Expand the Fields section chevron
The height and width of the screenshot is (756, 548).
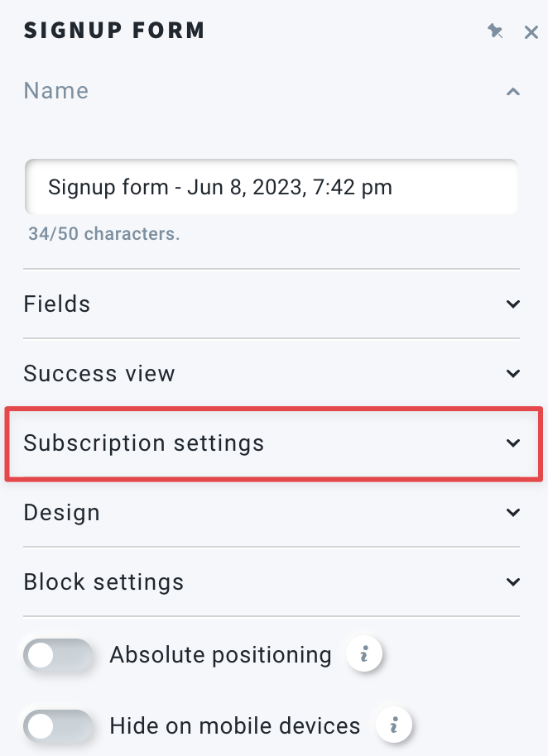click(512, 304)
